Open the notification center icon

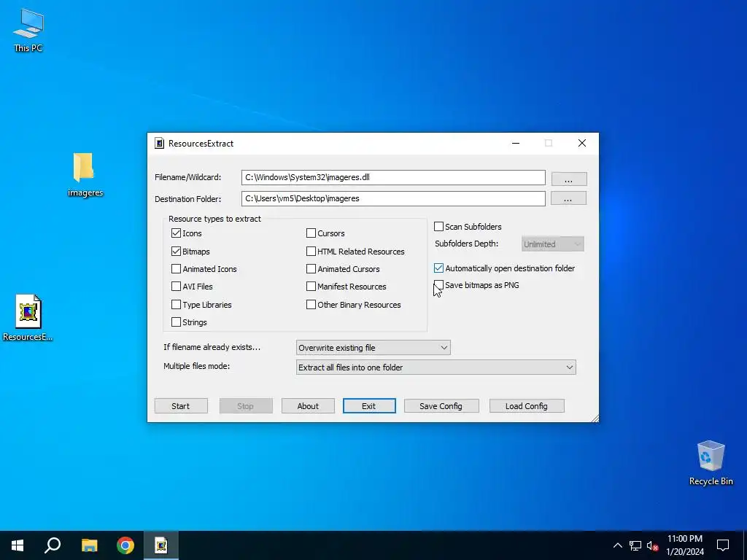tap(723, 545)
